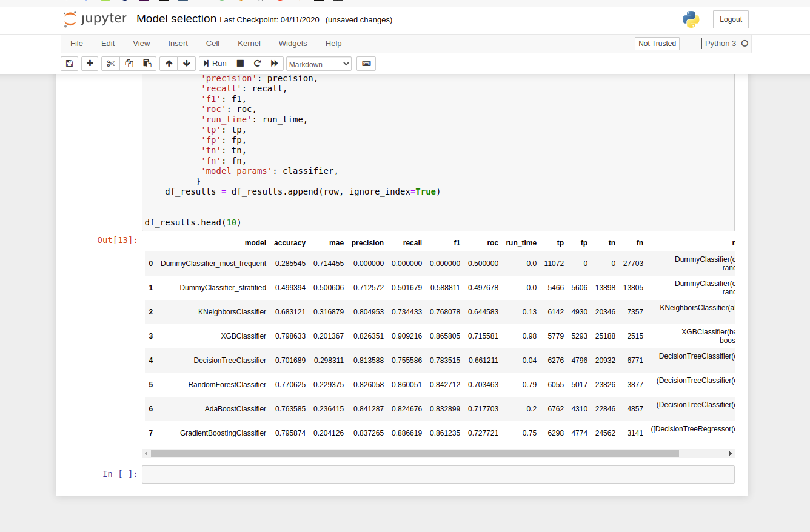Open the Widgets menu
The image size is (810, 532).
[x=293, y=44]
